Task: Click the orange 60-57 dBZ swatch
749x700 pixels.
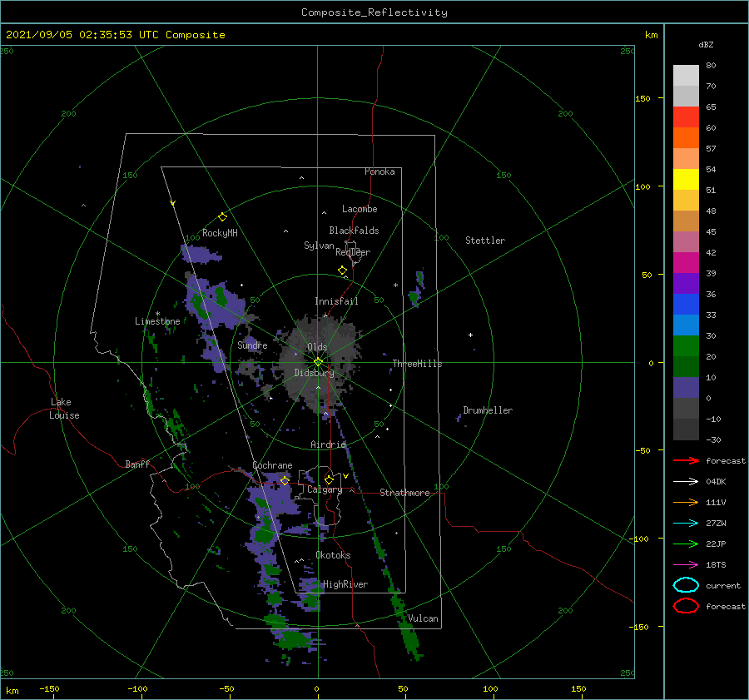Action: pos(686,138)
